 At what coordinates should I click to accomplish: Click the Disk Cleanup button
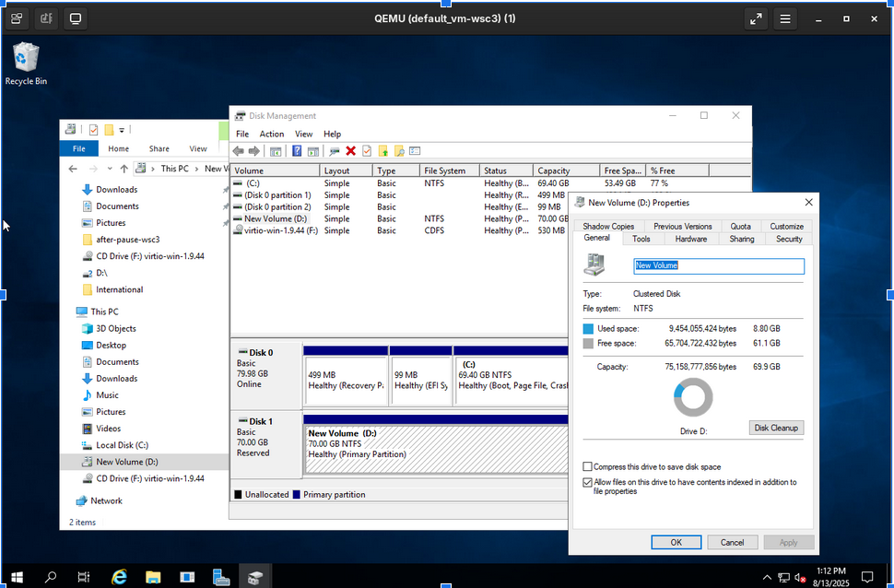pos(776,428)
